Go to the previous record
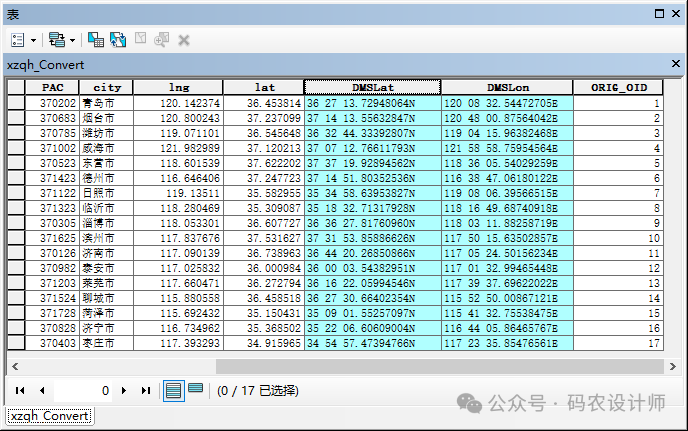 pyautogui.click(x=42, y=390)
